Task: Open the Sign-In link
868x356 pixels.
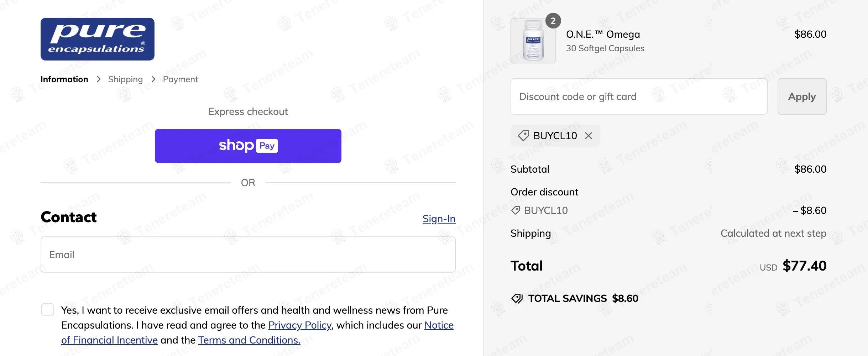Action: click(439, 219)
